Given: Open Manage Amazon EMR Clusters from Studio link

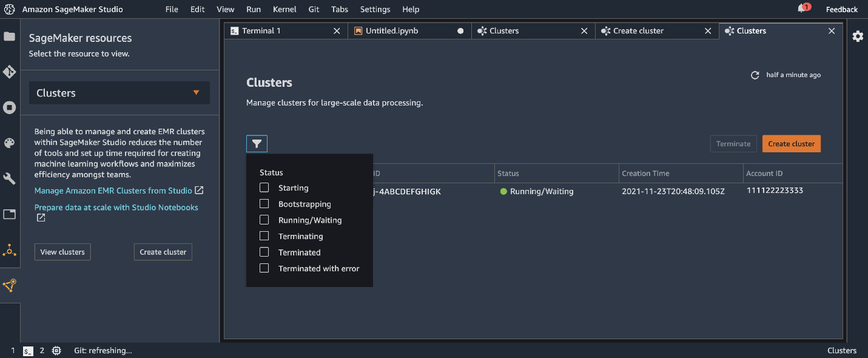Looking at the screenshot, I should tap(113, 191).
